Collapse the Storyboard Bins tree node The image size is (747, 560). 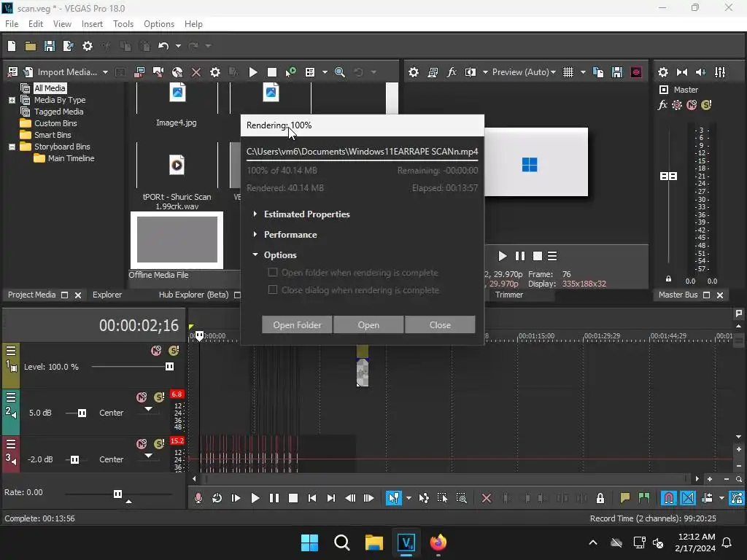[12, 147]
